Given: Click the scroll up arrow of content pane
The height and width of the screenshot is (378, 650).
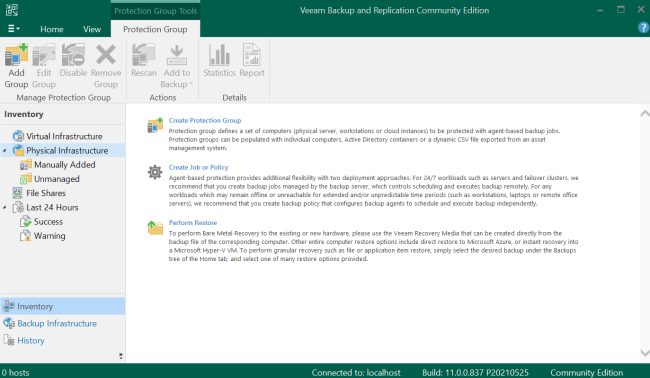Looking at the screenshot, I should (645, 113).
